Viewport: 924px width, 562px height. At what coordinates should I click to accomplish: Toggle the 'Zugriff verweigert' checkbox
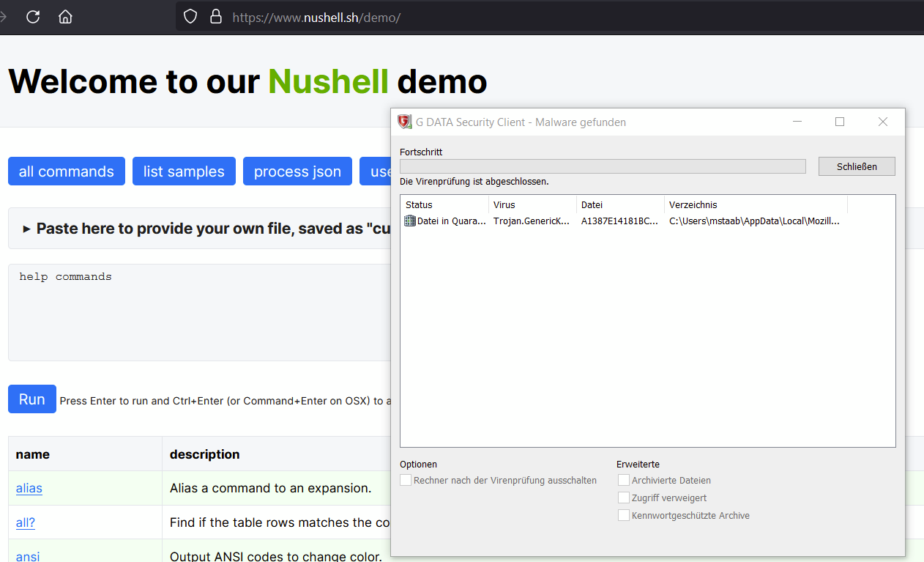[624, 498]
